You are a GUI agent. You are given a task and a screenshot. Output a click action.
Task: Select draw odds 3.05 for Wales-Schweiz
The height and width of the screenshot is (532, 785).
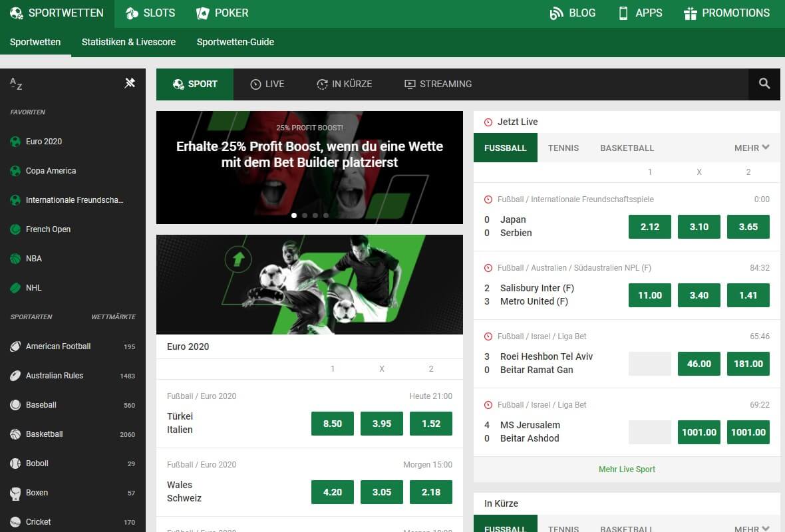[x=381, y=492]
